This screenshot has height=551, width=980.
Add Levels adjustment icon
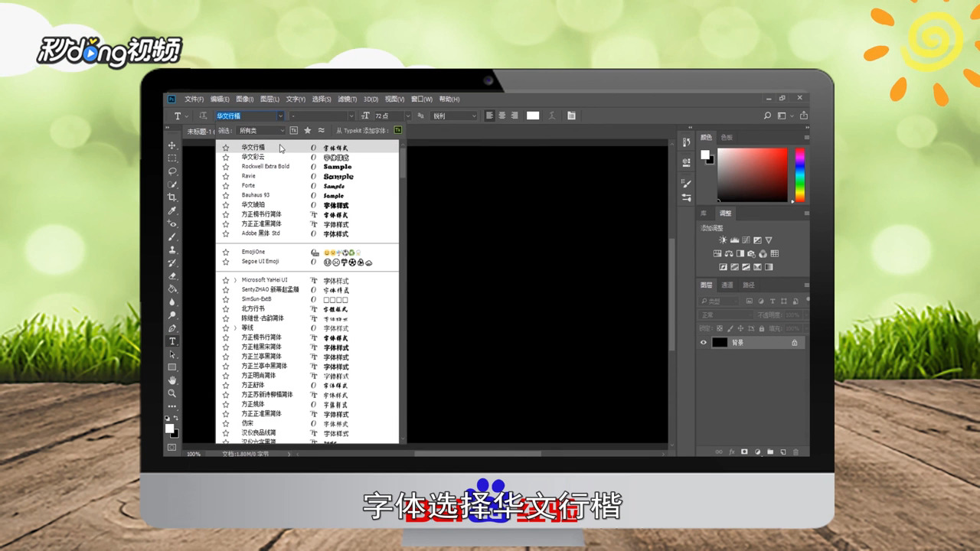click(734, 240)
